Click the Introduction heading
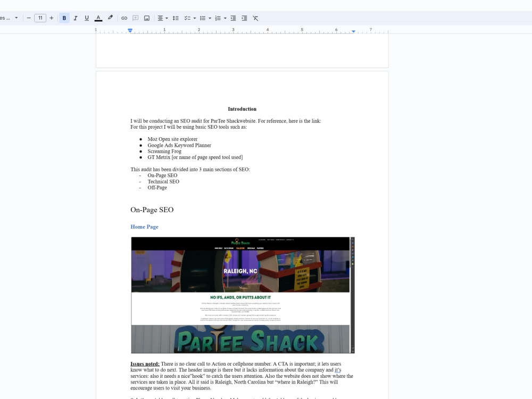Image resolution: width=532 pixels, height=399 pixels. [242, 109]
